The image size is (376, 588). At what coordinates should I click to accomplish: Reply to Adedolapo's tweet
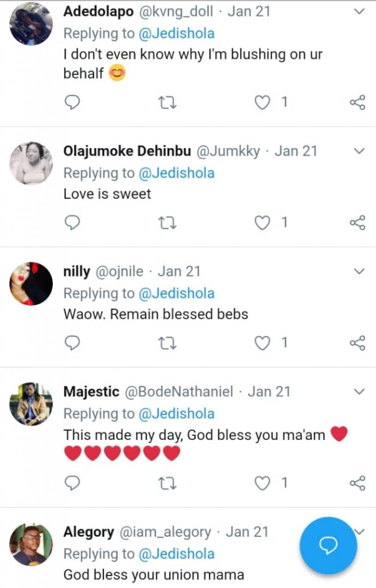click(72, 103)
